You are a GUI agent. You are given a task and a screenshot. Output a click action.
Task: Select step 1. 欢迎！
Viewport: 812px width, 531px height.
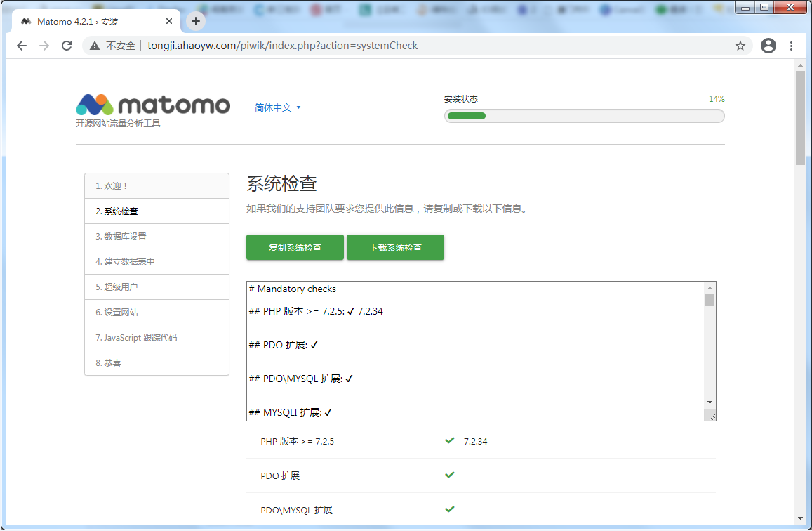click(157, 186)
